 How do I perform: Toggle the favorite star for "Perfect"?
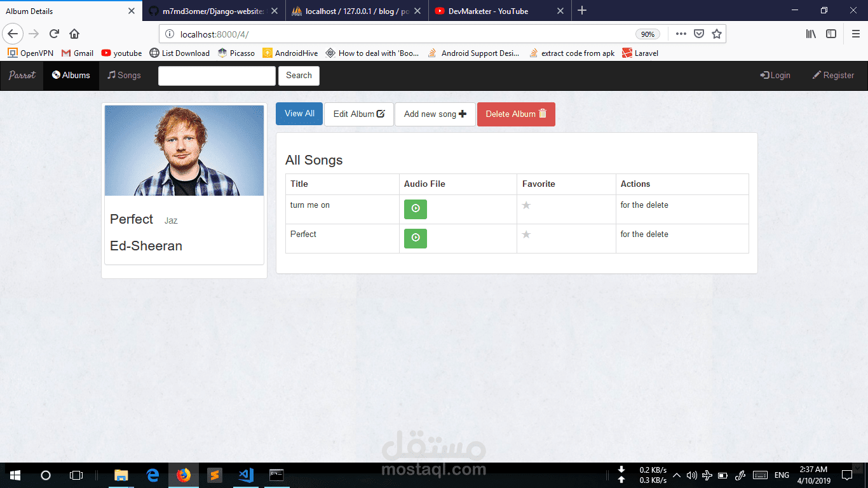click(526, 234)
